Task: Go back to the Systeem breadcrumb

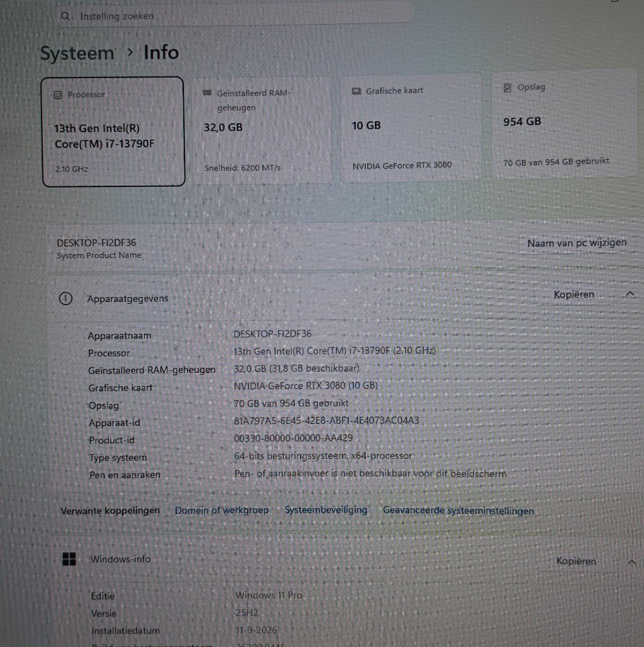Action: pos(76,53)
